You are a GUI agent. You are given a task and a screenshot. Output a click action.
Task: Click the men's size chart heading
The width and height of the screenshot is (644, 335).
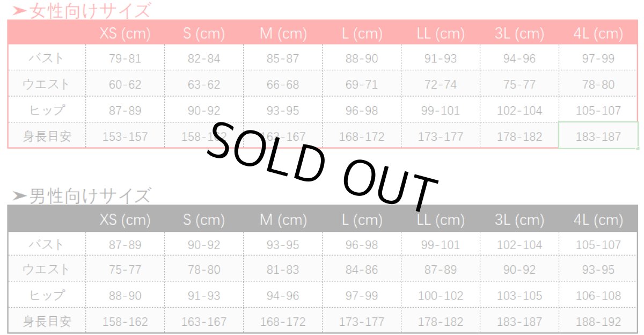tap(82, 196)
